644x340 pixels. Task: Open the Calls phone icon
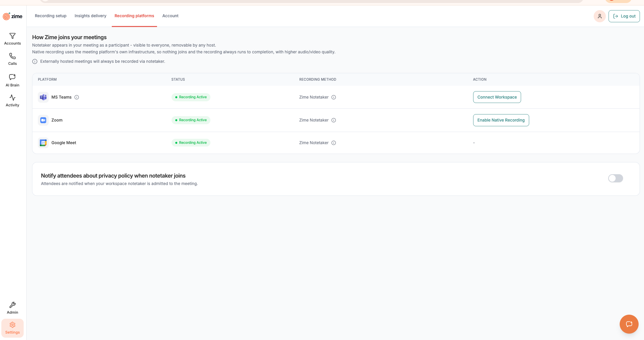click(x=12, y=56)
